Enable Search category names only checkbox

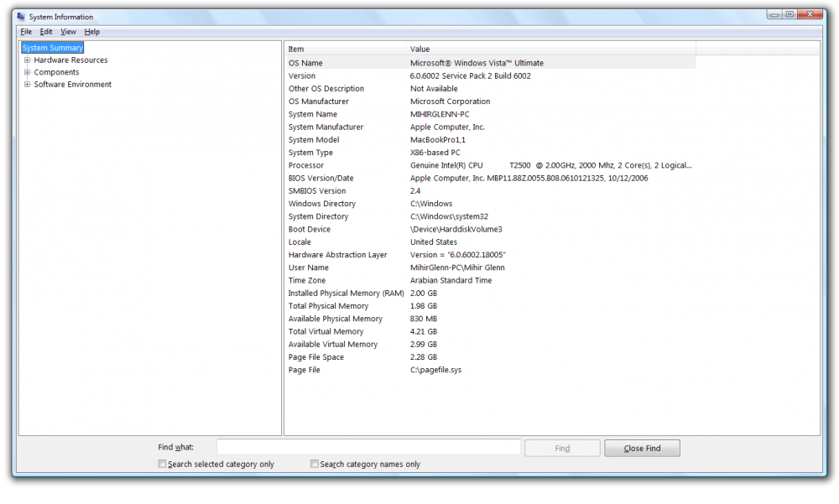click(315, 464)
